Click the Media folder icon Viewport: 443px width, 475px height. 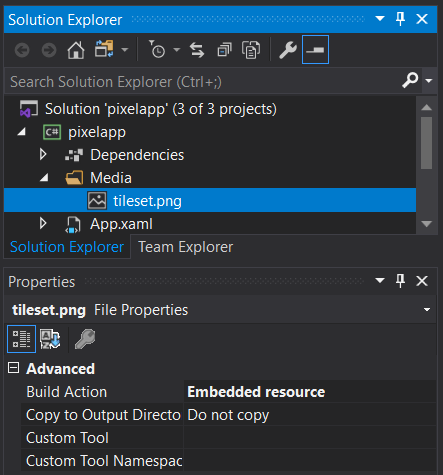(74, 178)
